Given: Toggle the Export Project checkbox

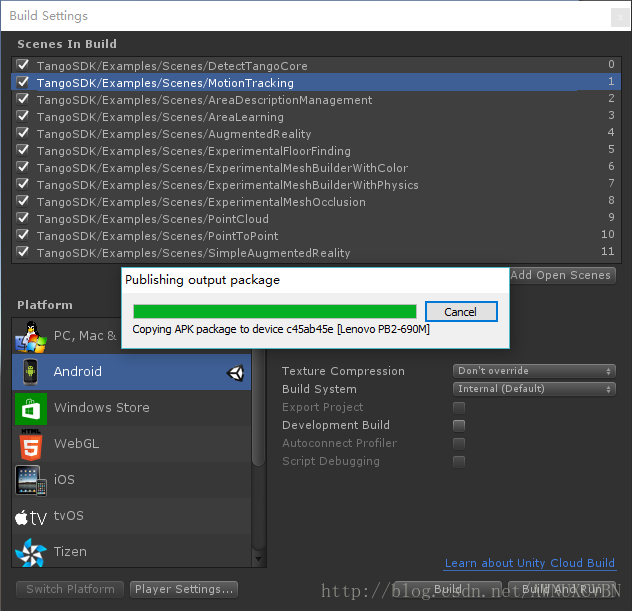Looking at the screenshot, I should tap(459, 407).
